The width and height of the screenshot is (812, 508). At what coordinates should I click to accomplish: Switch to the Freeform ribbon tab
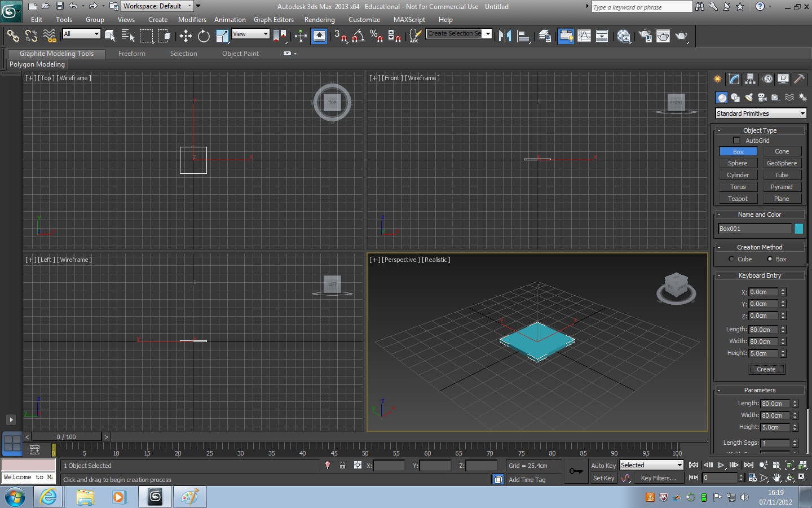tap(131, 54)
